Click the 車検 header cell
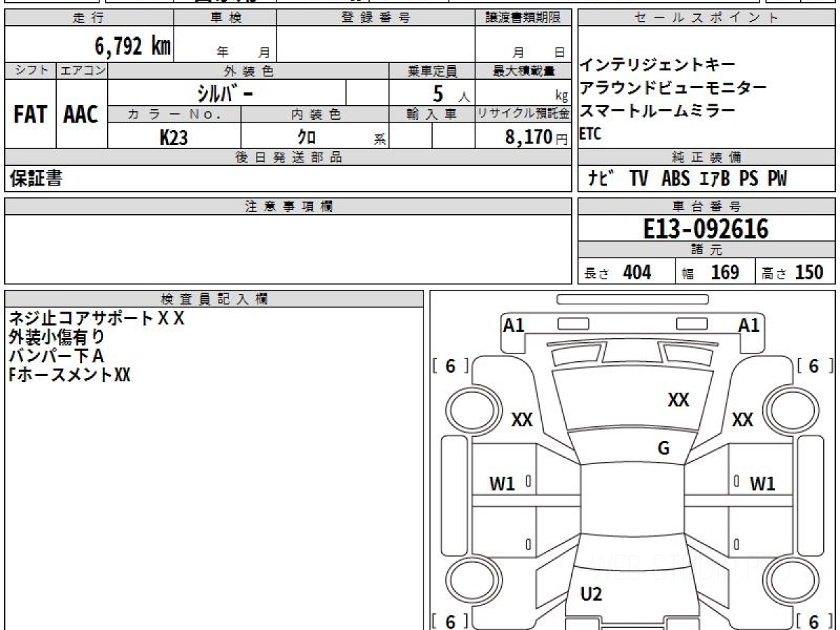 (225, 18)
